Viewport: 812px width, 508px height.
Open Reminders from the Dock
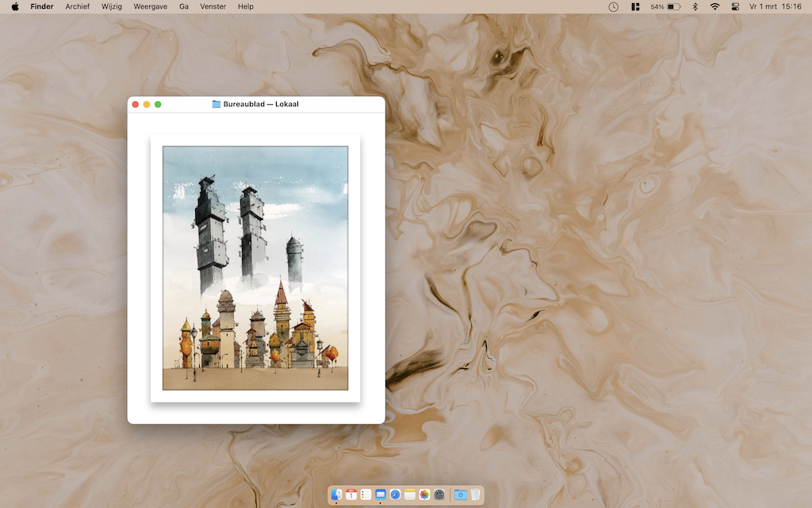[366, 495]
